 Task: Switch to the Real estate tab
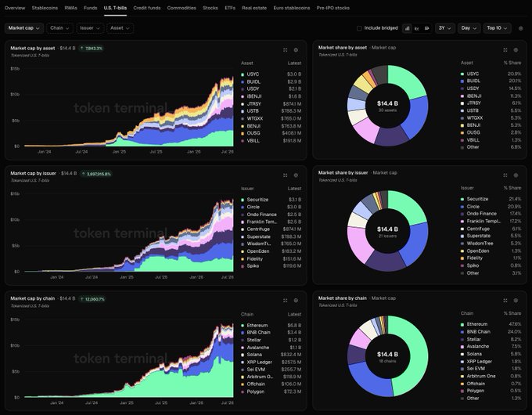[x=254, y=8]
